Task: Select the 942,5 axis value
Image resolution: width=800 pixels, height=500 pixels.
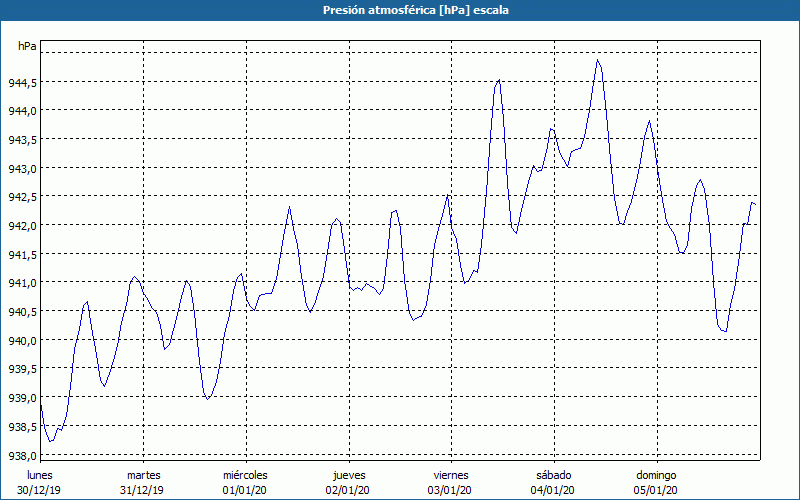Action: click(21, 197)
